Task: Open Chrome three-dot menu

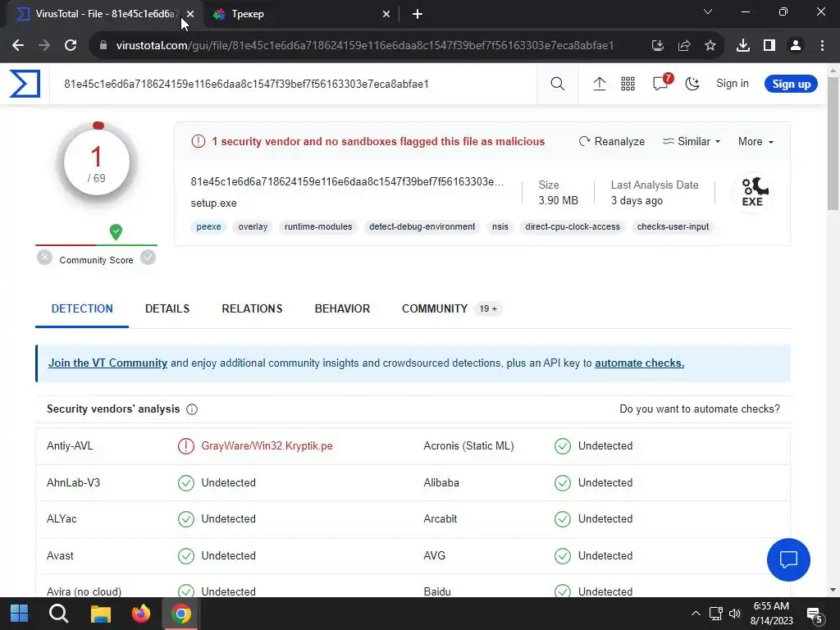Action: click(822, 46)
